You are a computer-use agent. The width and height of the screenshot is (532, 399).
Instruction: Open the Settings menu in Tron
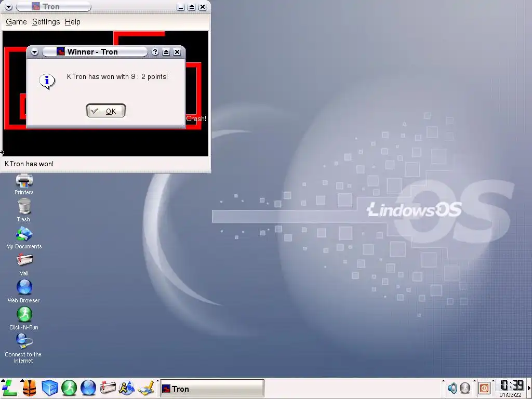pyautogui.click(x=46, y=22)
